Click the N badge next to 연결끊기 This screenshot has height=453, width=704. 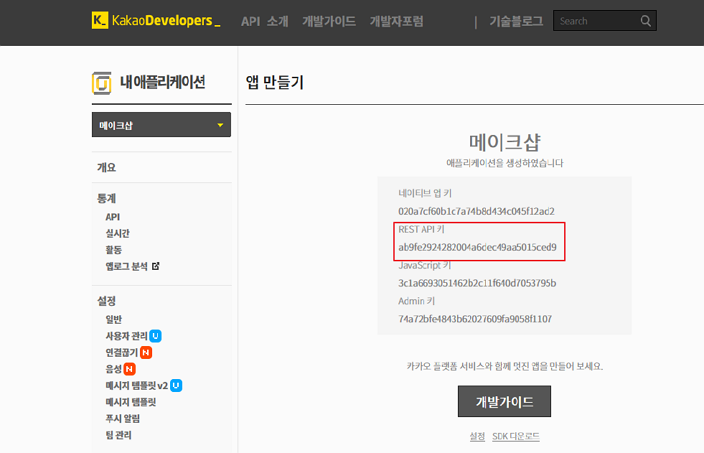click(146, 352)
